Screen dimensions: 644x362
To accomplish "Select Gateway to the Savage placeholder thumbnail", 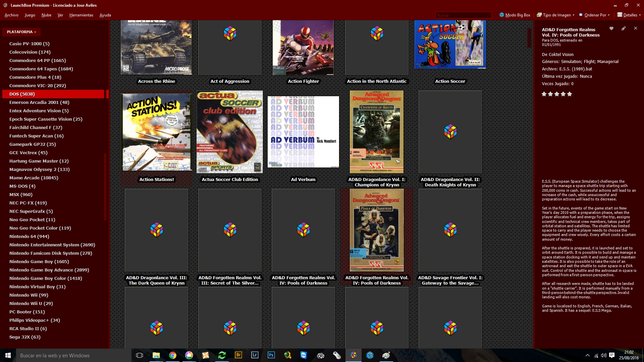I will click(450, 230).
